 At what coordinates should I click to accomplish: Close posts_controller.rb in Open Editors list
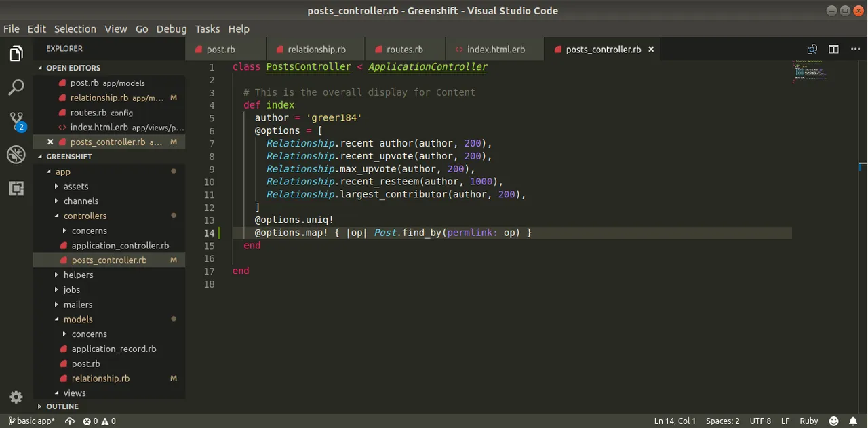pos(50,142)
